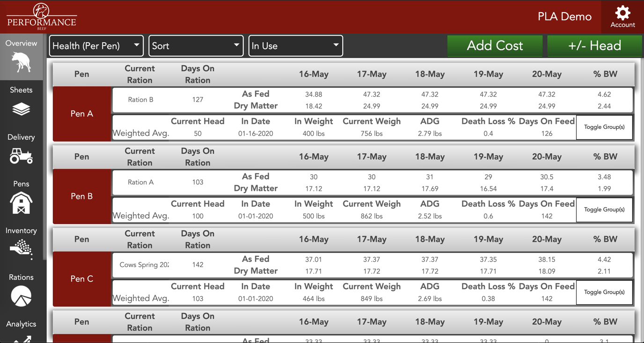The height and width of the screenshot is (343, 644).
Task: Open the Overview pig icon
Action: point(21,57)
